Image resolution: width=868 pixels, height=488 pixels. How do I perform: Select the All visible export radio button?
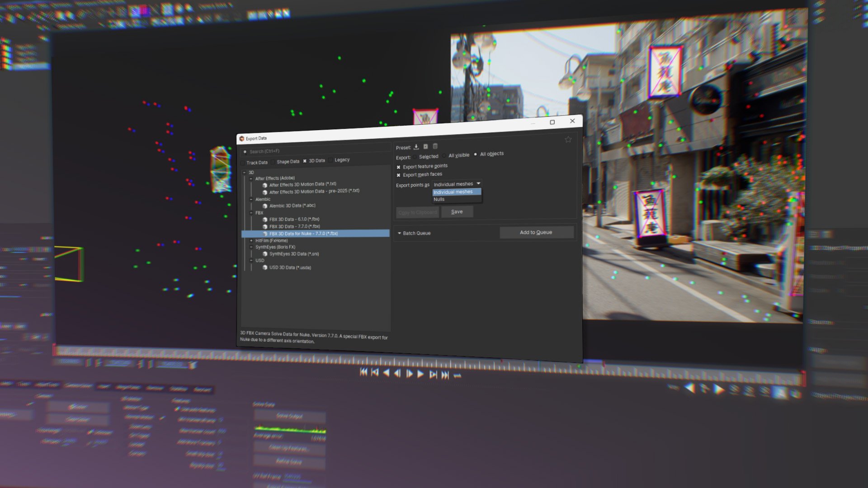pos(444,155)
